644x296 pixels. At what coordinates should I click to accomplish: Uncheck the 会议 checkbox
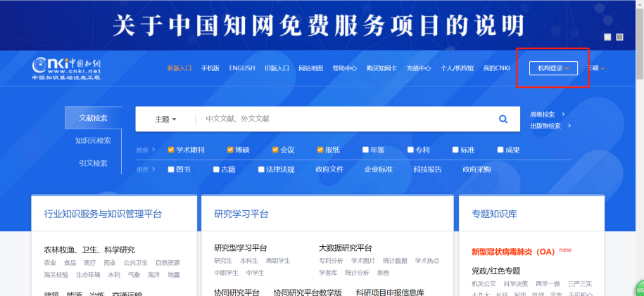click(x=275, y=150)
